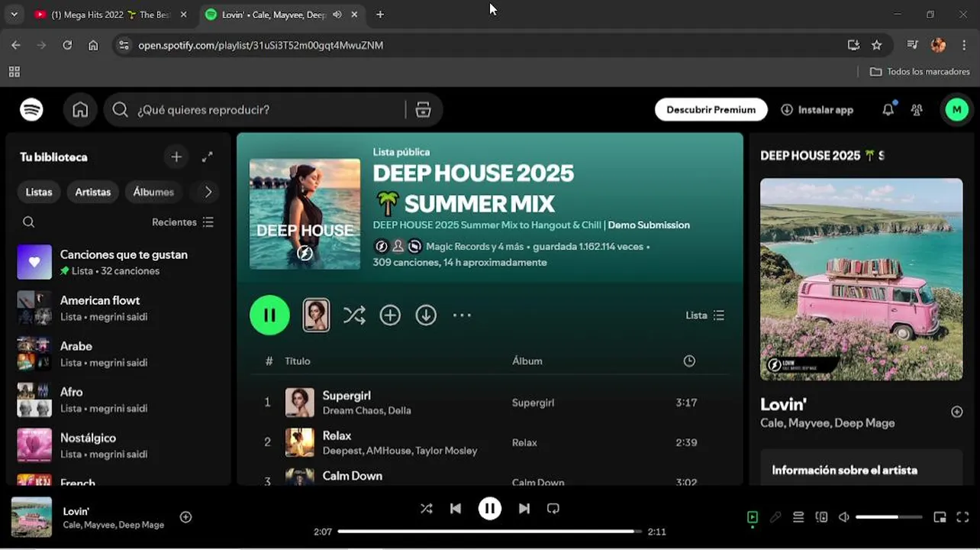Play the Supergirl track row
Screen dimensions: 980x550
pyautogui.click(x=490, y=403)
